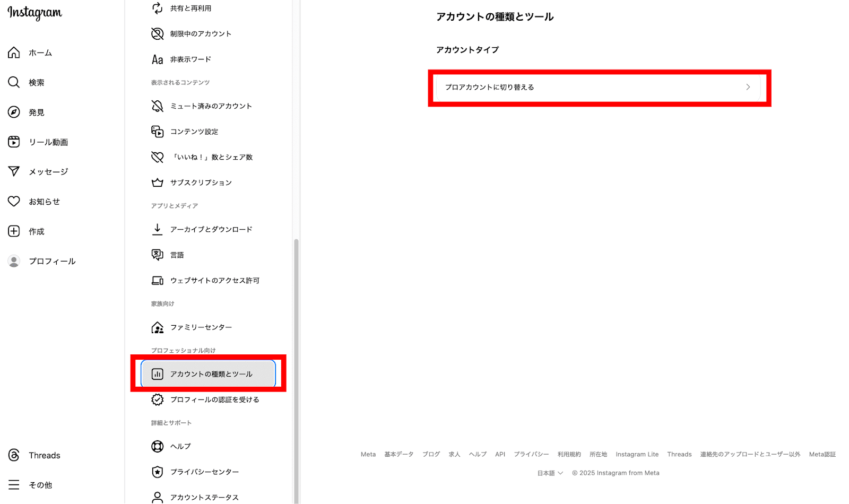Click the 作成 plus icon

point(14,231)
